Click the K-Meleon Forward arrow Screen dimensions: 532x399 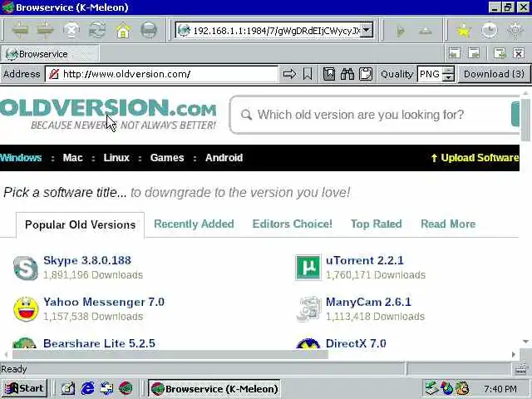(45, 30)
